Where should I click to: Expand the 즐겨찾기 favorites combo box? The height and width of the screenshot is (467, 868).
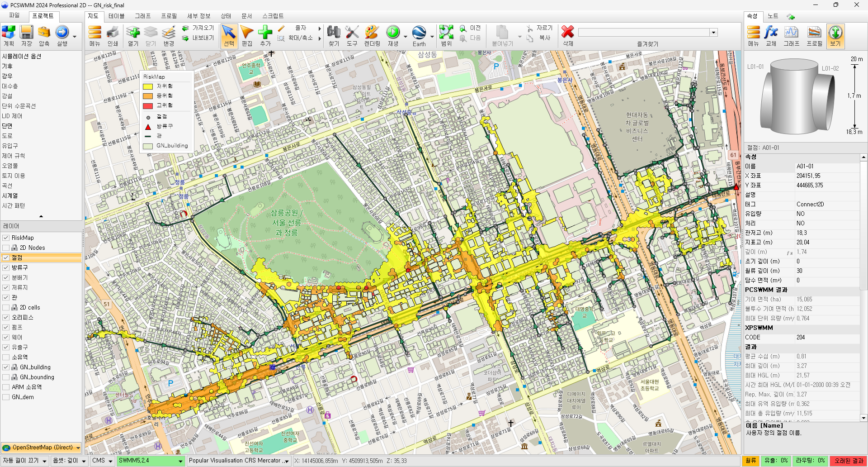(x=713, y=32)
